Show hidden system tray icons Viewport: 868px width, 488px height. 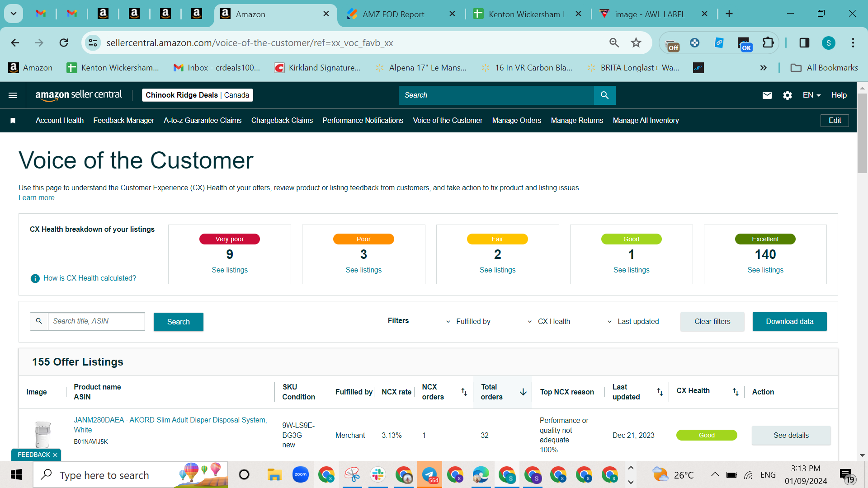tap(715, 474)
